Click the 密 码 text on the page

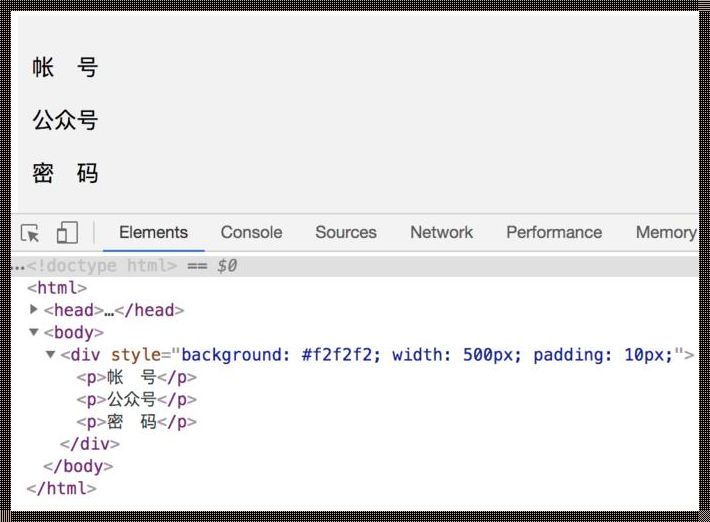pyautogui.click(x=66, y=173)
